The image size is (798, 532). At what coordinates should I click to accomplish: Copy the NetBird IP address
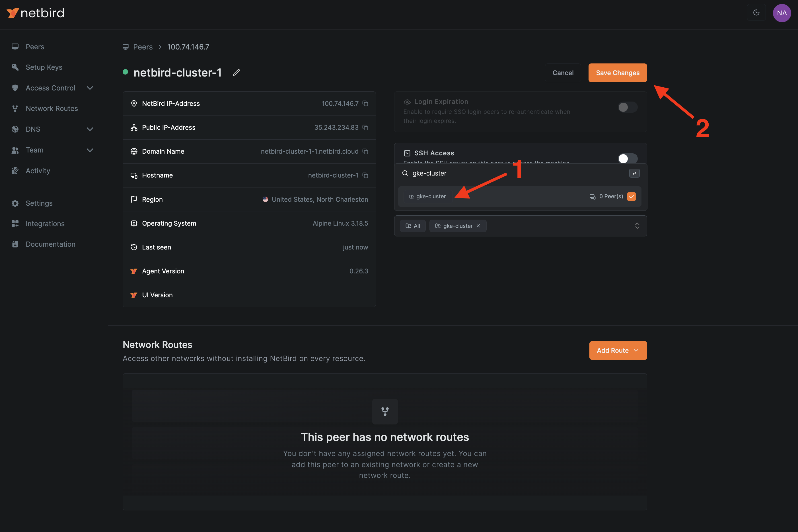366,104
